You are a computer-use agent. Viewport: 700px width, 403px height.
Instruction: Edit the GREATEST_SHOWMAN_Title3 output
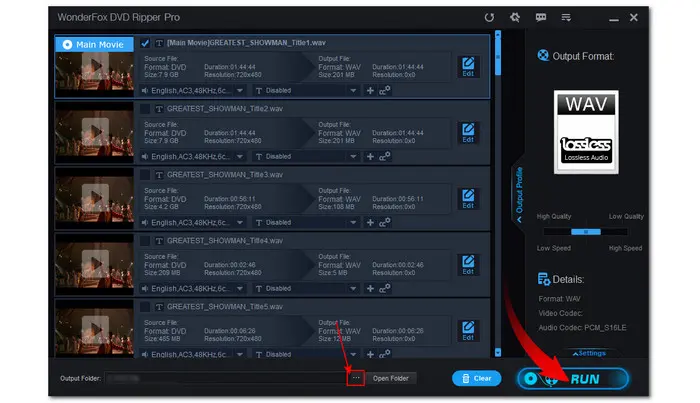coord(468,199)
